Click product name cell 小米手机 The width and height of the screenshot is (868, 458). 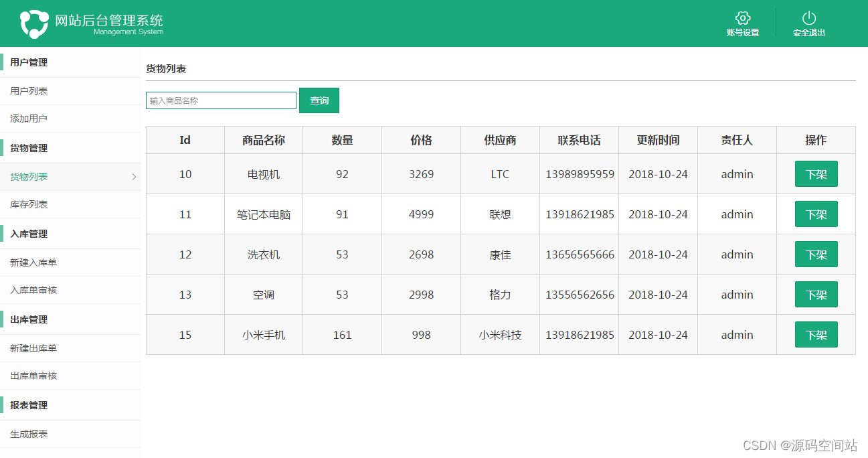(x=264, y=335)
